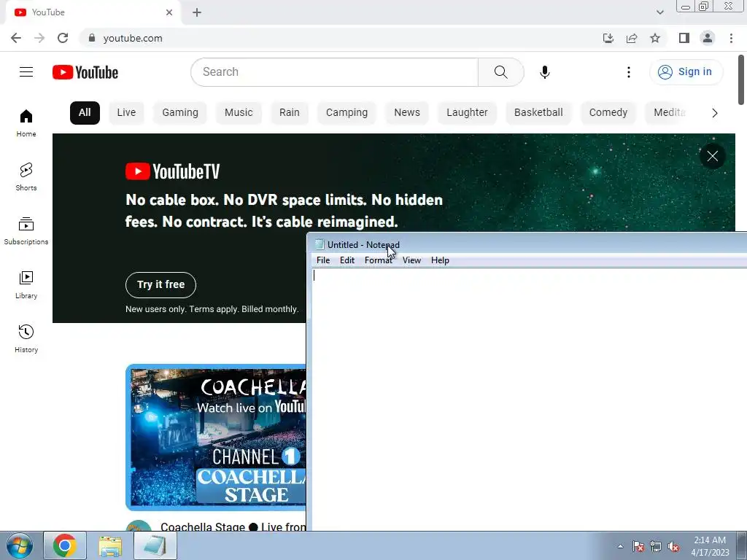
Task: Select the Music category chip
Action: coord(239,113)
